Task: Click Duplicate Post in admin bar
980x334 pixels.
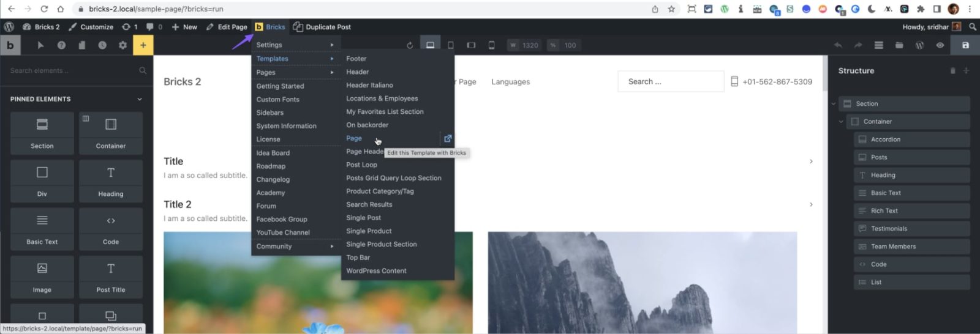Action: [x=322, y=27]
